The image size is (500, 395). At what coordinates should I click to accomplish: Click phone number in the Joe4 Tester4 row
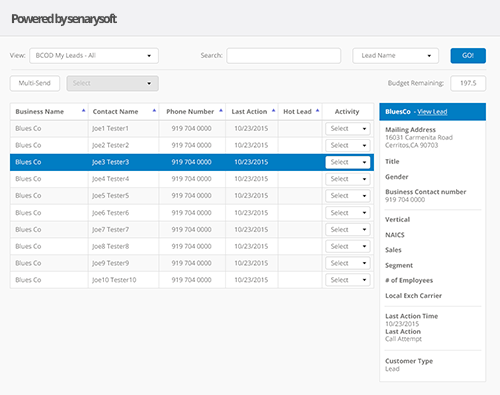tap(191, 179)
